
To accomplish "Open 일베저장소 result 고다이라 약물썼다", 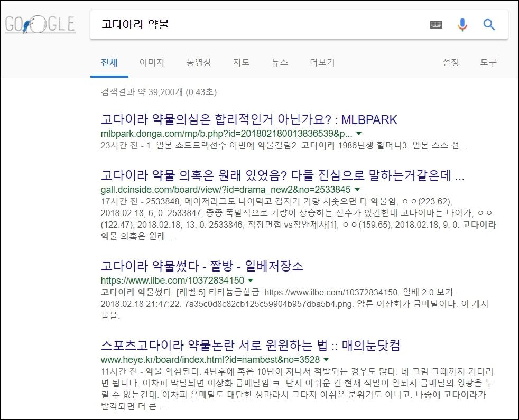I will click(x=202, y=266).
